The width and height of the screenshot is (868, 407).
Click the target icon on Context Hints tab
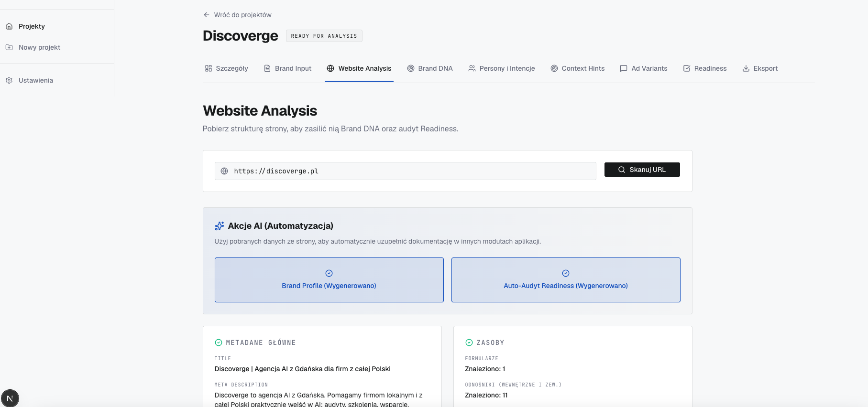554,68
